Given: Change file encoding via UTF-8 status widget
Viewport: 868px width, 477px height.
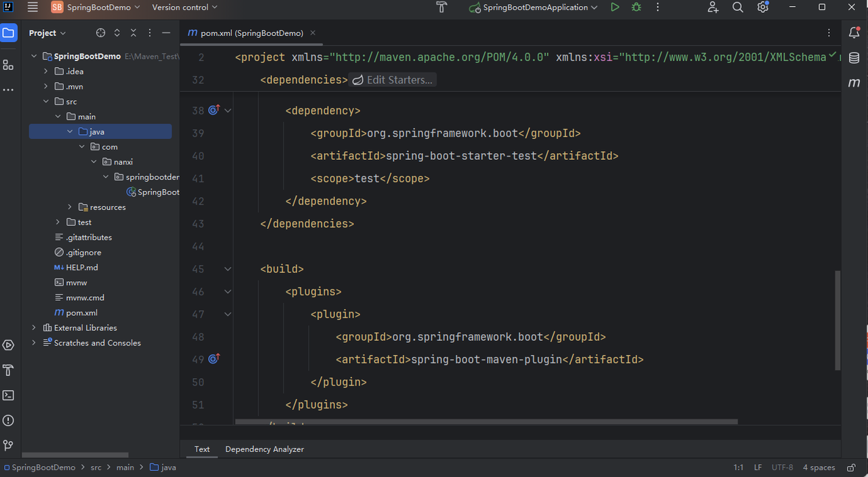Looking at the screenshot, I should pos(781,468).
